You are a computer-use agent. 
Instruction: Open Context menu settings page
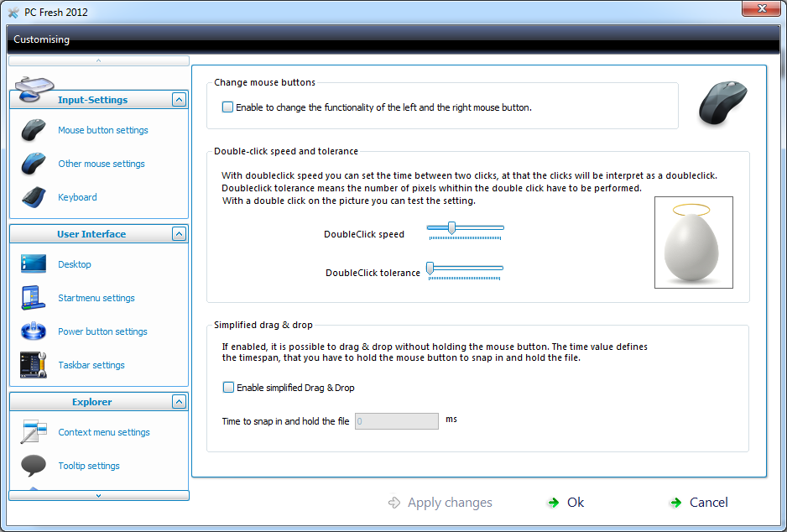click(x=104, y=432)
